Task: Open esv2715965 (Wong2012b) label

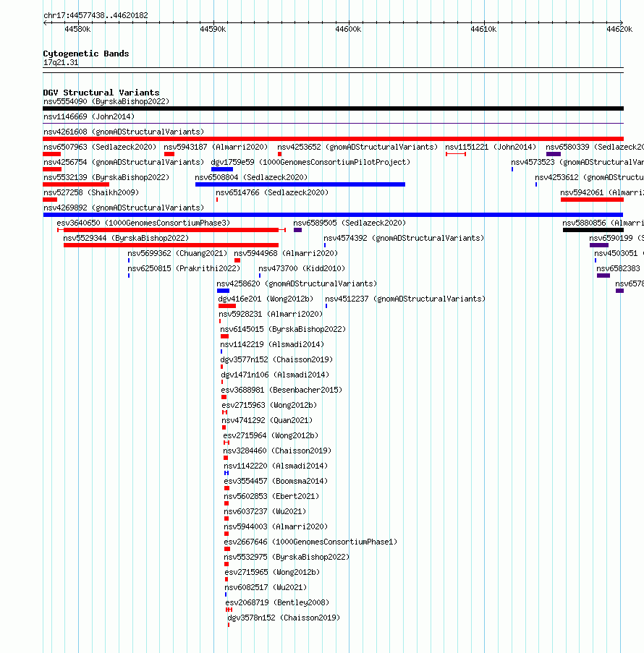Action: point(272,573)
